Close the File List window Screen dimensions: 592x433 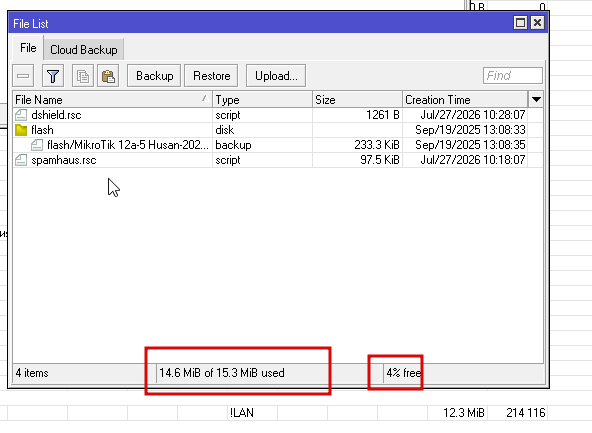[537, 23]
